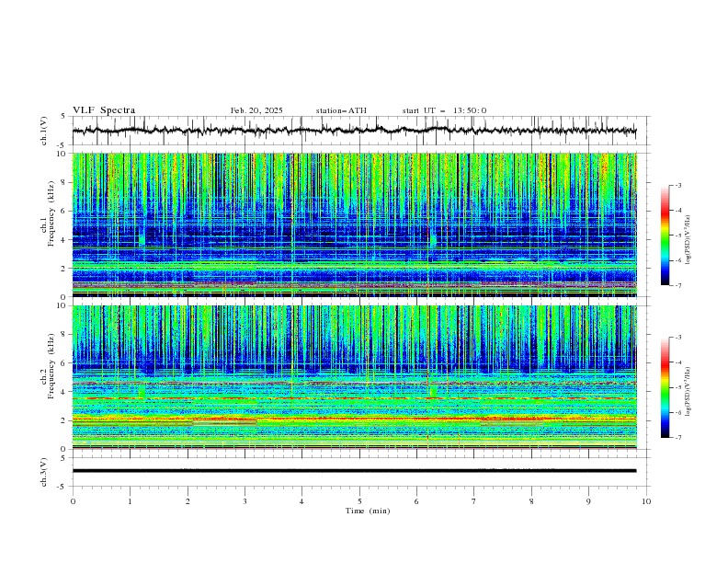Screen dimensions: 728x563
Task: Click the "10" tick on the time axis
Action: (646, 501)
